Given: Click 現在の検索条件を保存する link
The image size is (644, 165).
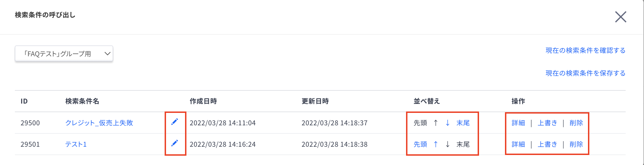Looking at the screenshot, I should 585,73.
